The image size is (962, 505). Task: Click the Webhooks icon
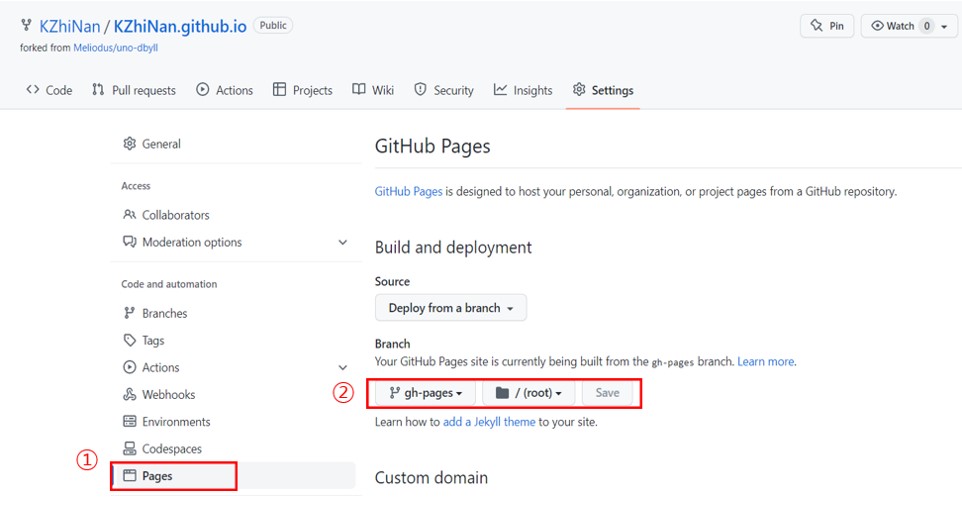point(129,394)
